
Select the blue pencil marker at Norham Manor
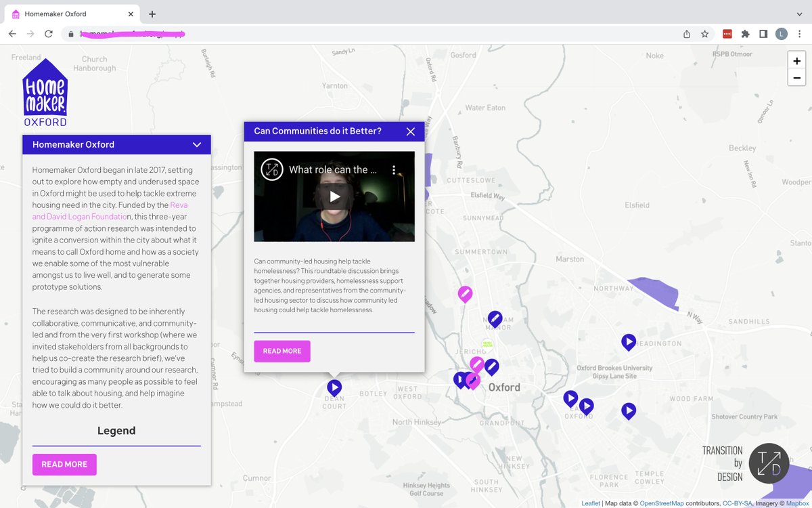click(x=495, y=318)
